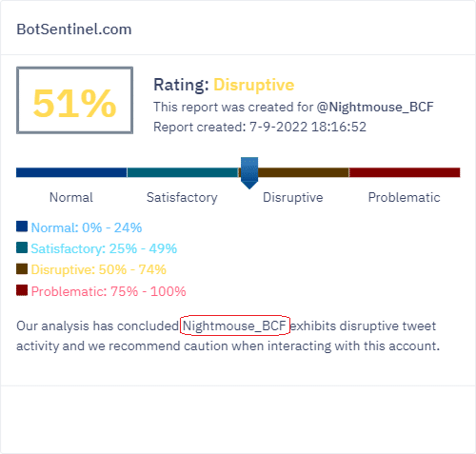
Task: Click the 'Disruptive: 50% - 74%' legend text
Action: (x=98, y=269)
